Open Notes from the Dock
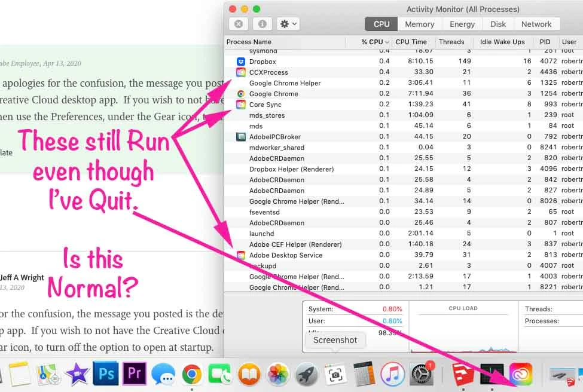The width and height of the screenshot is (583, 392). (x=19, y=374)
